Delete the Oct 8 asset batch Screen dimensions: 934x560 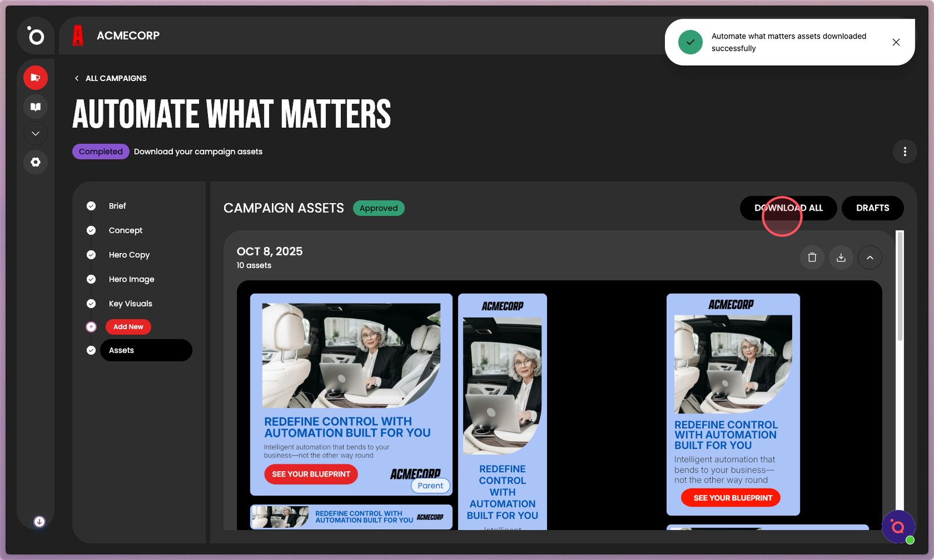[812, 257]
